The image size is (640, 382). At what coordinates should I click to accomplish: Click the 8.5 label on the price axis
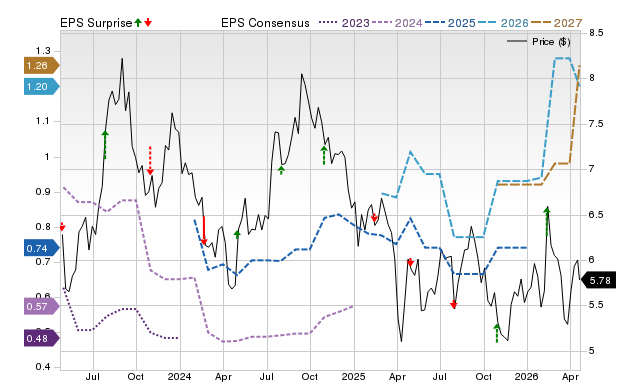point(596,33)
